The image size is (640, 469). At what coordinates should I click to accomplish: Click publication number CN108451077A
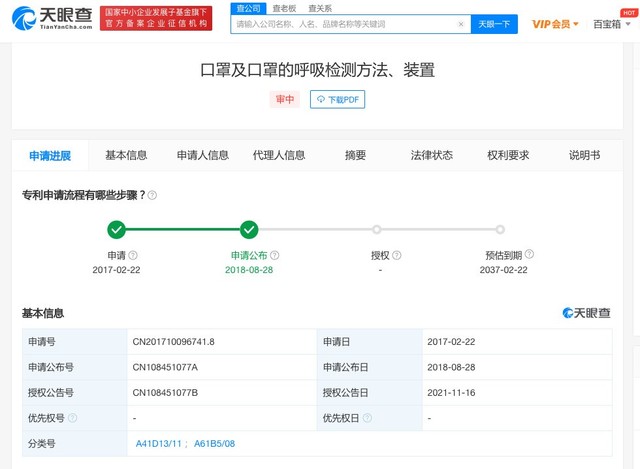pos(165,367)
